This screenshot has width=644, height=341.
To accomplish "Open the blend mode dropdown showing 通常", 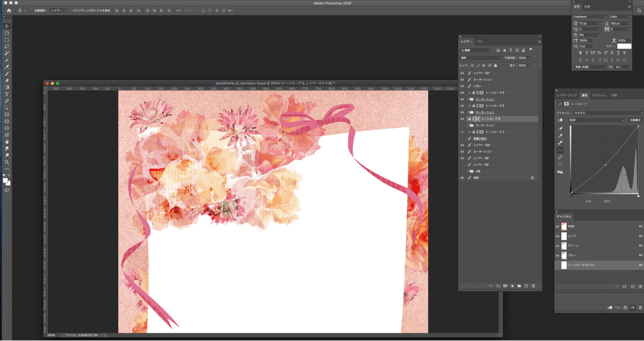I will [481, 58].
